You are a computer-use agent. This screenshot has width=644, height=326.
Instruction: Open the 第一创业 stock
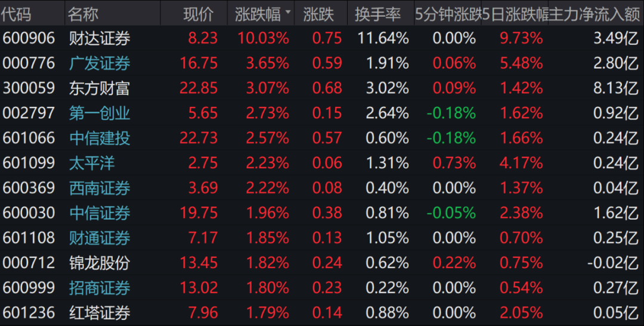100,113
